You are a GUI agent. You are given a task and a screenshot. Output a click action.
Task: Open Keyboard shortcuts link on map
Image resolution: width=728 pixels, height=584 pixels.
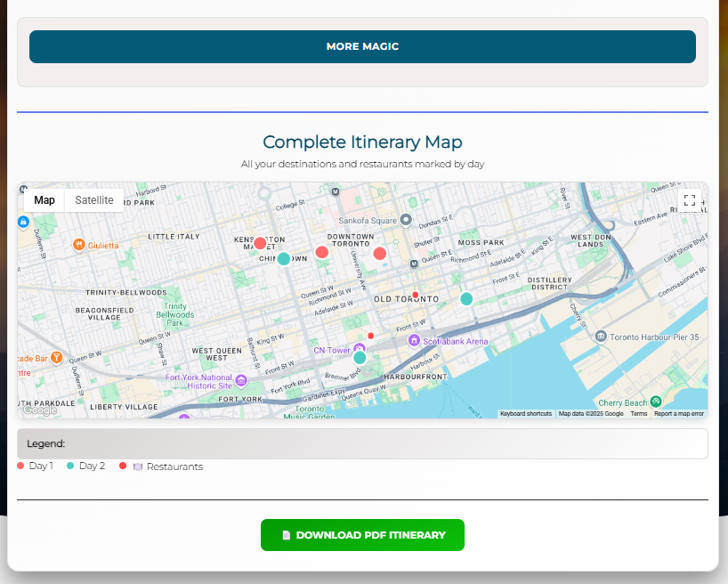(x=526, y=413)
